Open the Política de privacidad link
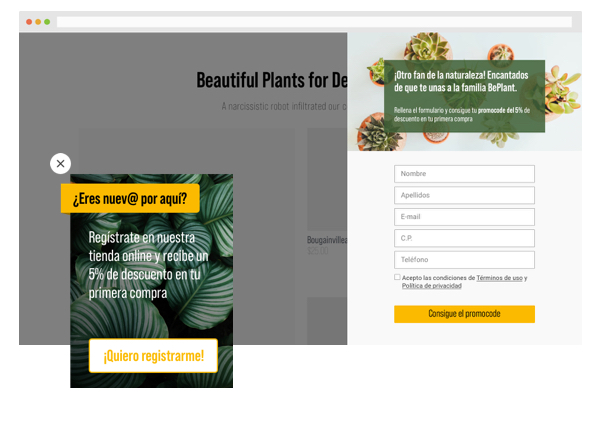Screen dimensions: 600x421 pos(431,286)
